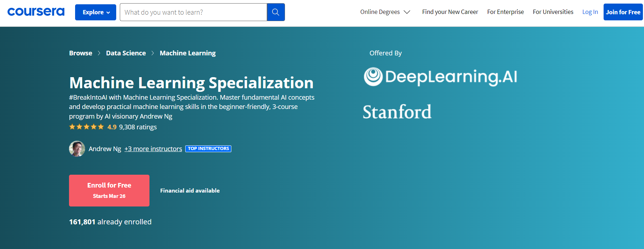Click the Coursera logo
This screenshot has width=644, height=249.
[x=36, y=12]
